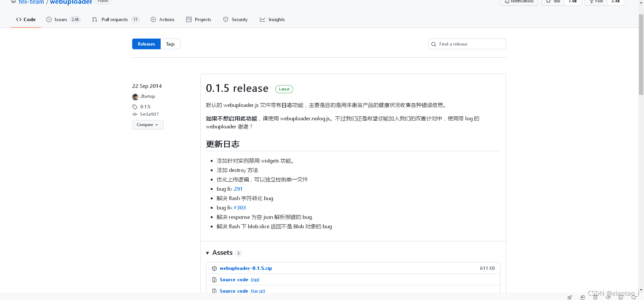
Task: Select the Releases button
Action: point(146,44)
